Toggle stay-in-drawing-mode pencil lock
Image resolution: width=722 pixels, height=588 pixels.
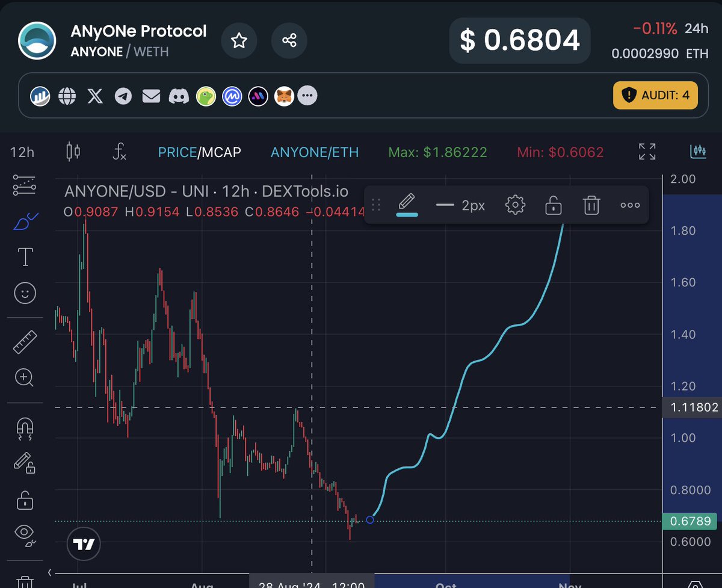(x=25, y=463)
